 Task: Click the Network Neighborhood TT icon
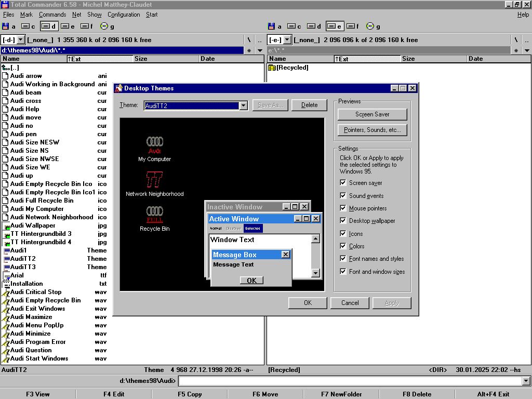pos(154,180)
